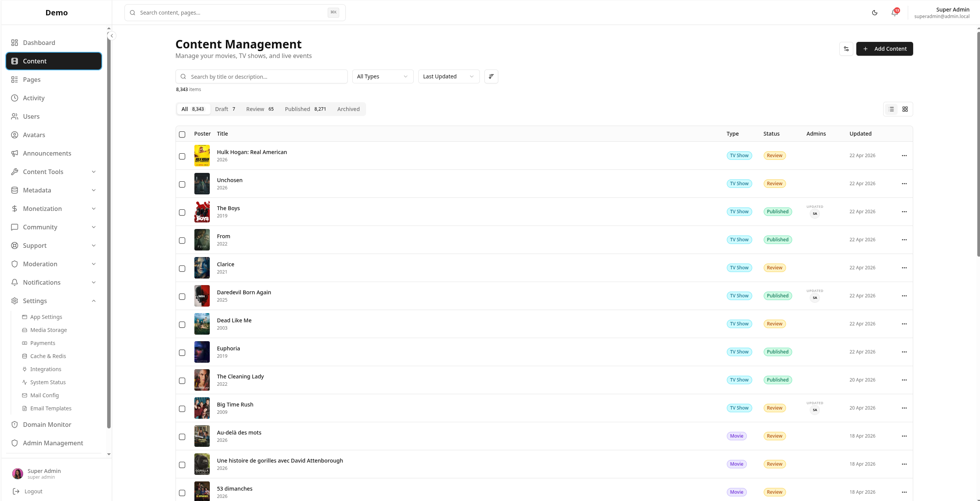
Task: Check the select-all checkbox in the table header
Action: (182, 134)
